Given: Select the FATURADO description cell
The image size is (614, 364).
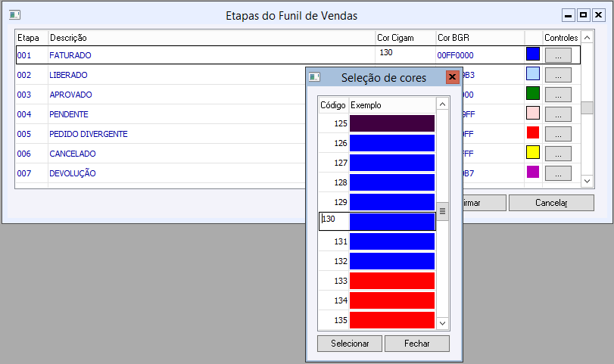Looking at the screenshot, I should (211, 55).
